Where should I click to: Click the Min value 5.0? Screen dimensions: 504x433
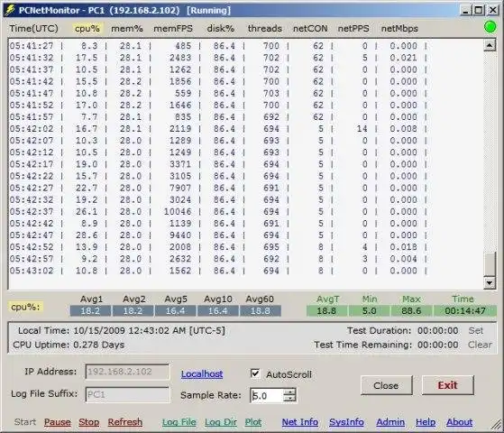click(x=370, y=310)
